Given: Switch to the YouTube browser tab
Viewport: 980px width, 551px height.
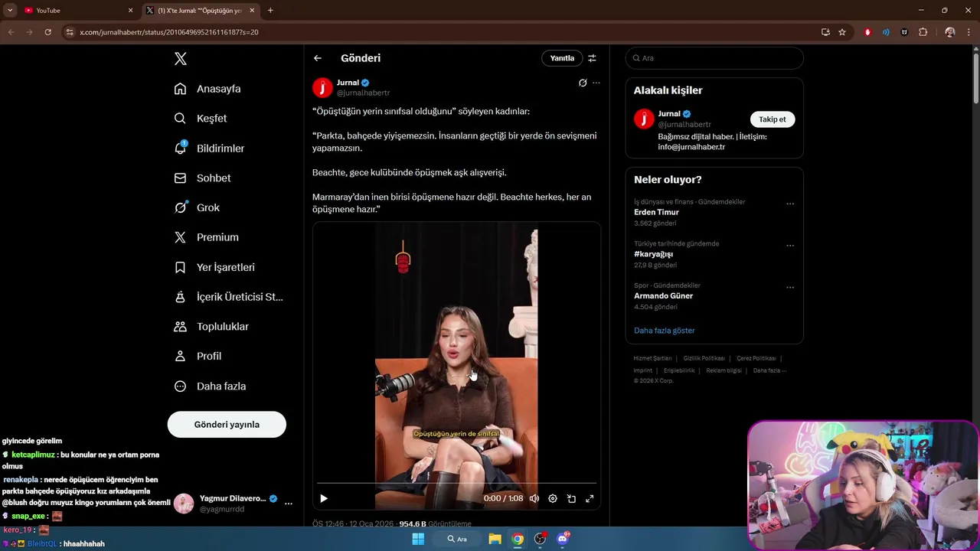Looking at the screenshot, I should point(77,11).
